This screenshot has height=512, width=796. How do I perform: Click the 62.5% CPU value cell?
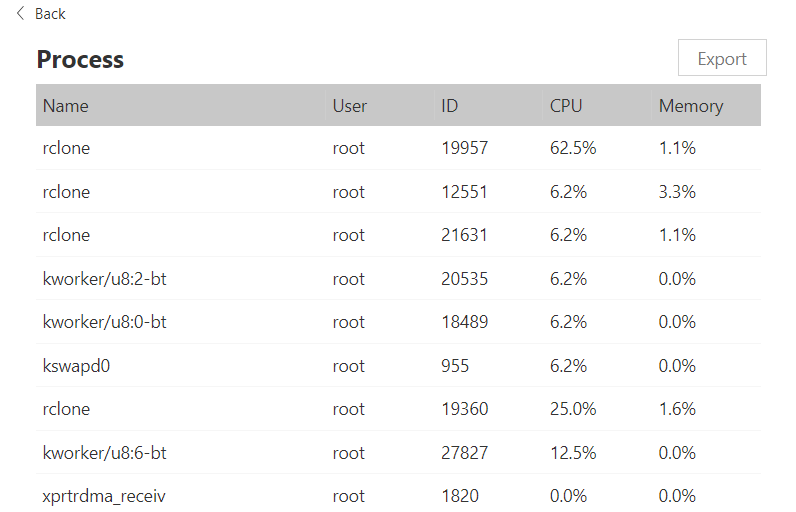[573, 148]
